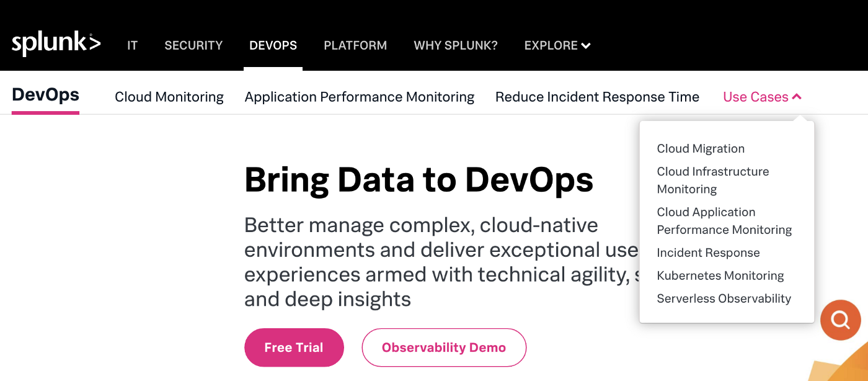This screenshot has width=868, height=381.
Task: Select the DevOps top navigation tab
Action: (273, 45)
